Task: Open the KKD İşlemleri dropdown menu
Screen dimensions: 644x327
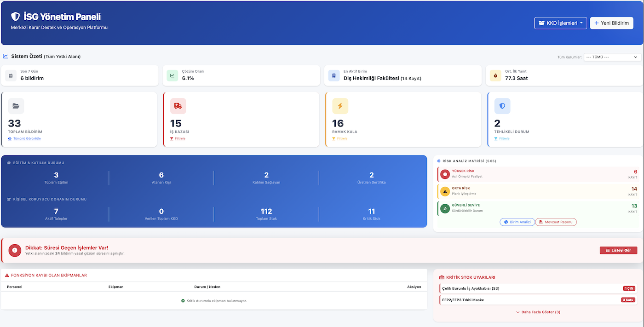Action: [560, 23]
